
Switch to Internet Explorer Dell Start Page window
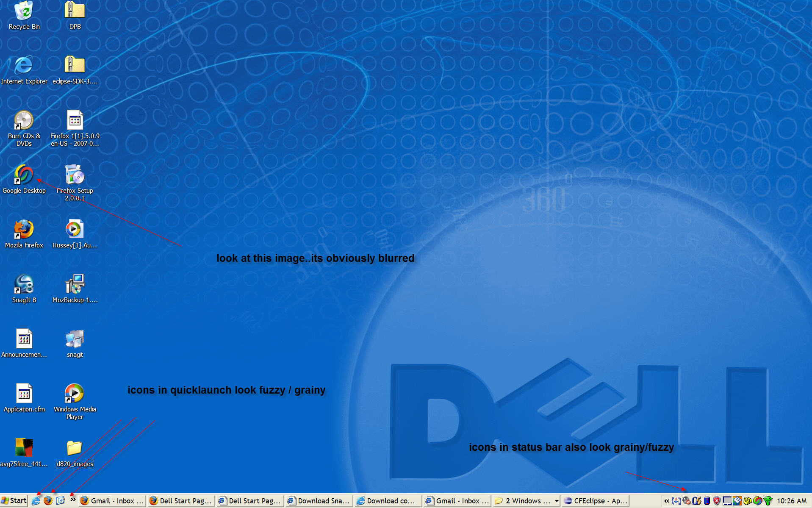click(x=250, y=501)
